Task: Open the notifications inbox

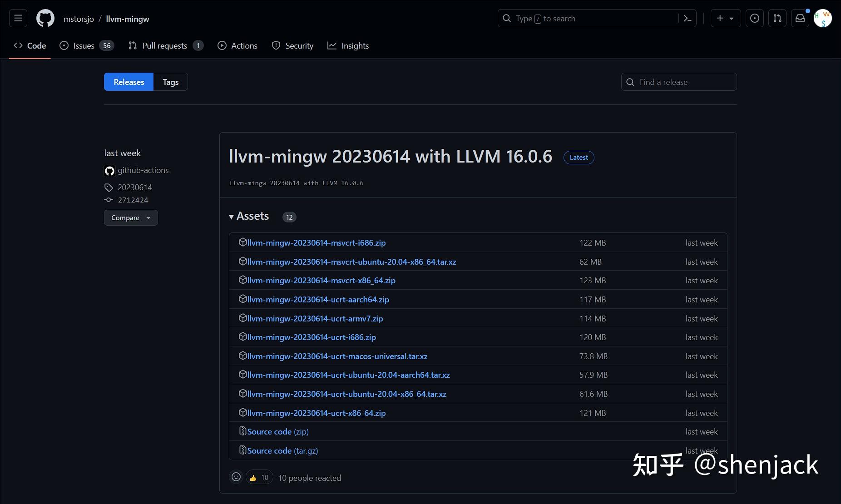Action: 800,18
